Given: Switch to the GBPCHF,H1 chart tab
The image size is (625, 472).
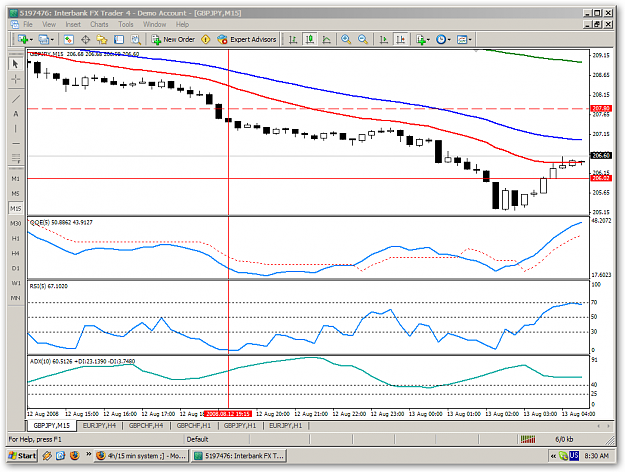Looking at the screenshot, I should point(194,425).
